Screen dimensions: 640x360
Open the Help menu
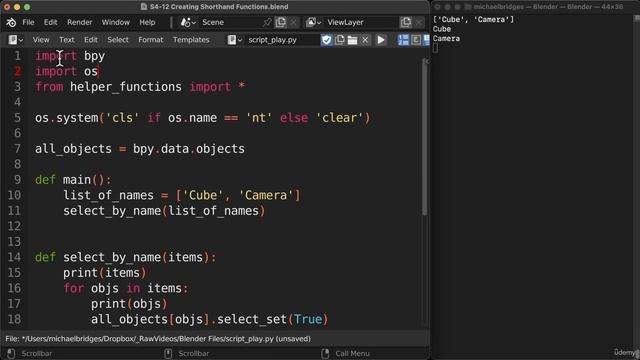[x=147, y=22]
